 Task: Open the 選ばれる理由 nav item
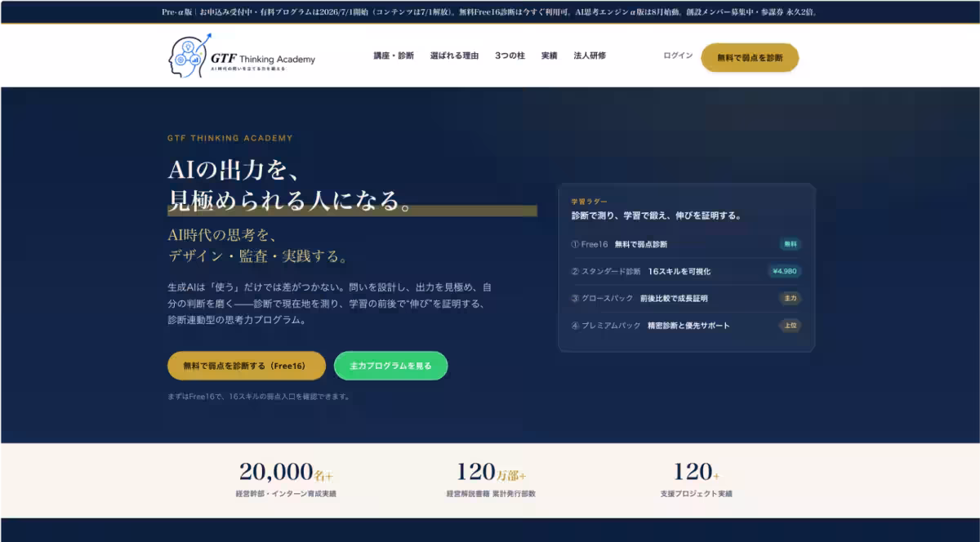(x=454, y=56)
